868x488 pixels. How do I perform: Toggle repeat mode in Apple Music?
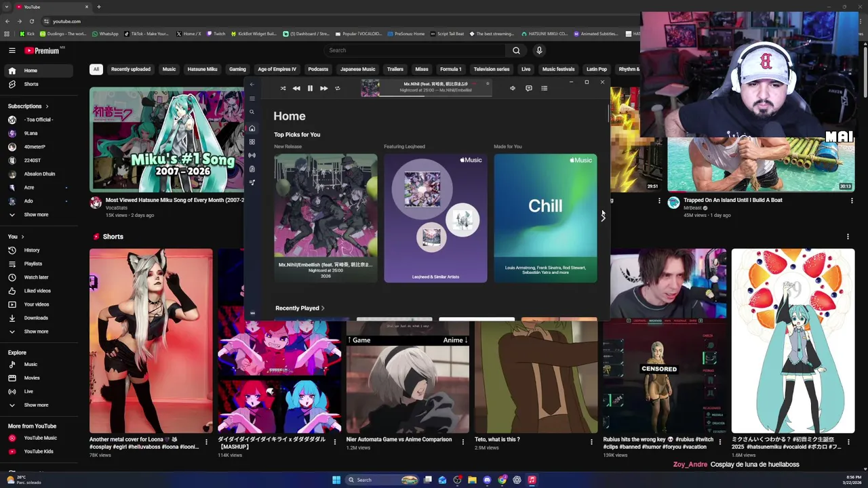[x=337, y=88]
